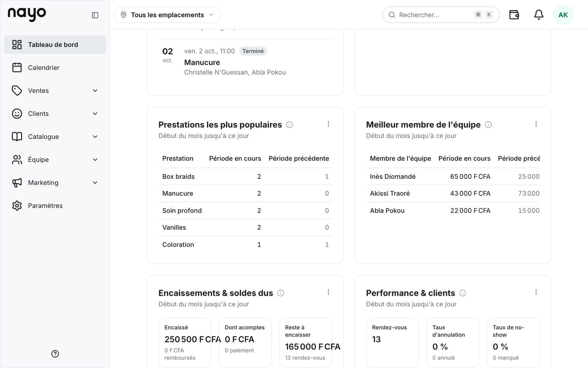The height and width of the screenshot is (368, 588).
Task: Open the wallet icon in header
Action: click(x=514, y=15)
